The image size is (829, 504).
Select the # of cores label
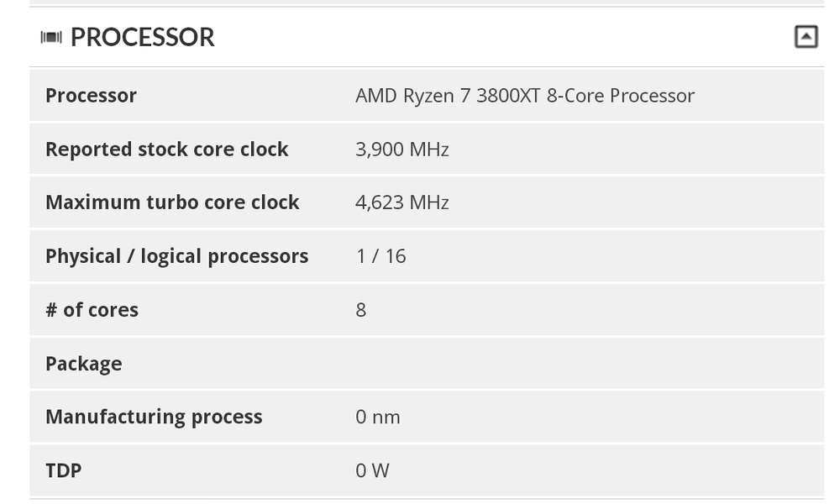tap(92, 310)
